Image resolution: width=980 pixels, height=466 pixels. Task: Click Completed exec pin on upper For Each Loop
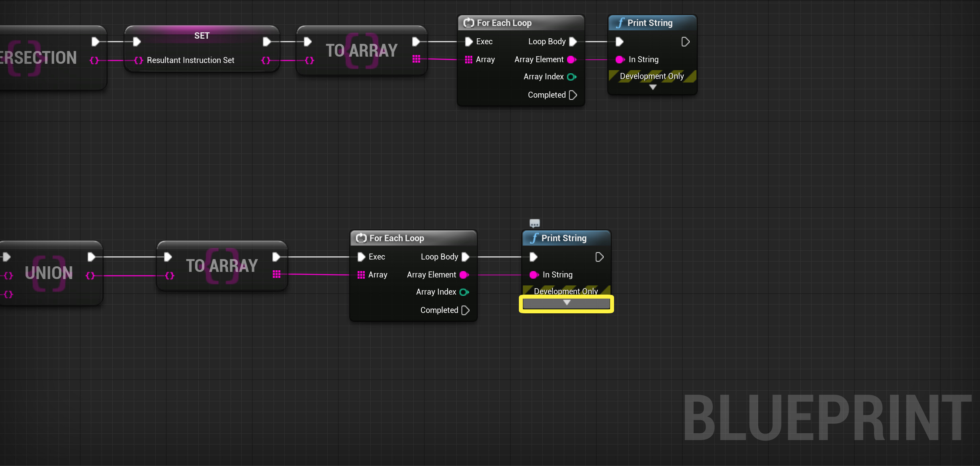pyautogui.click(x=573, y=95)
